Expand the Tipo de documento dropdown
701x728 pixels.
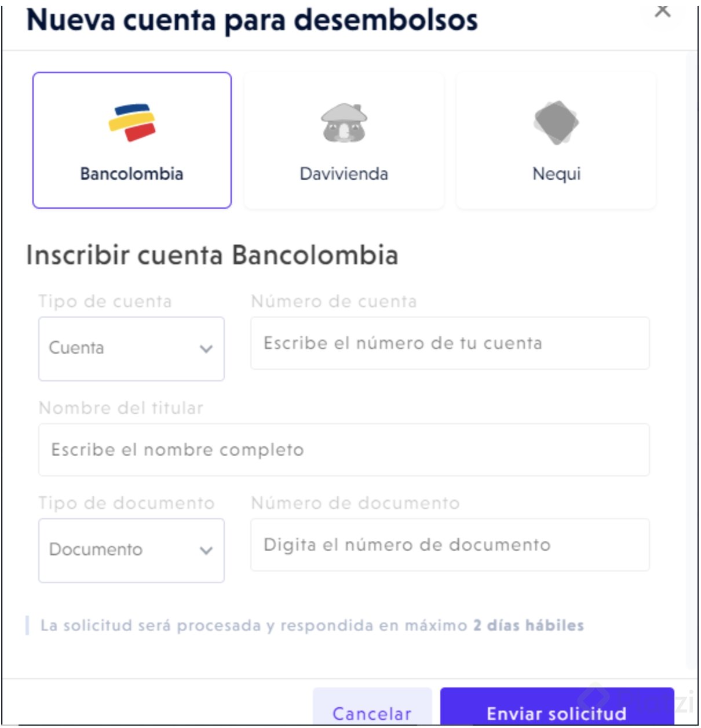coord(132,550)
